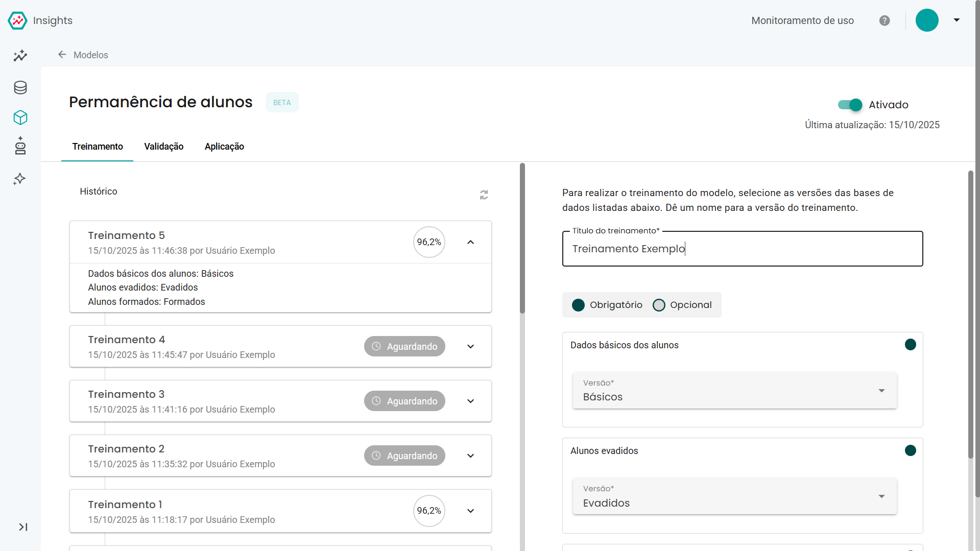Image resolution: width=980 pixels, height=551 pixels.
Task: Open the database sidebar icon
Action: pyautogui.click(x=20, y=87)
